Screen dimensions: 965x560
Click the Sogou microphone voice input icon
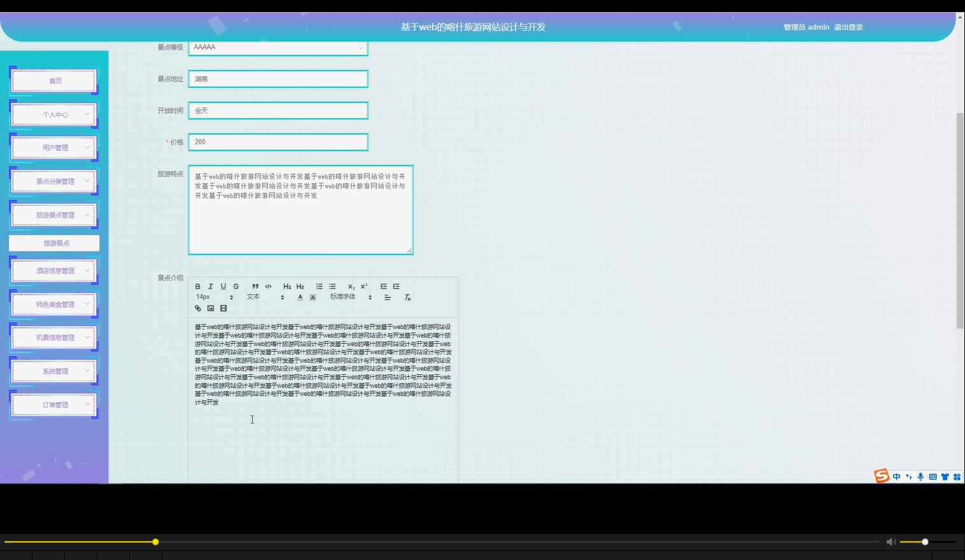point(920,477)
